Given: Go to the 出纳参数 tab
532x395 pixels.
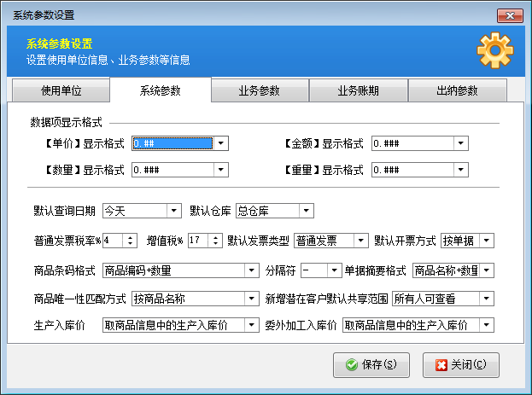Looking at the screenshot, I should [x=457, y=90].
